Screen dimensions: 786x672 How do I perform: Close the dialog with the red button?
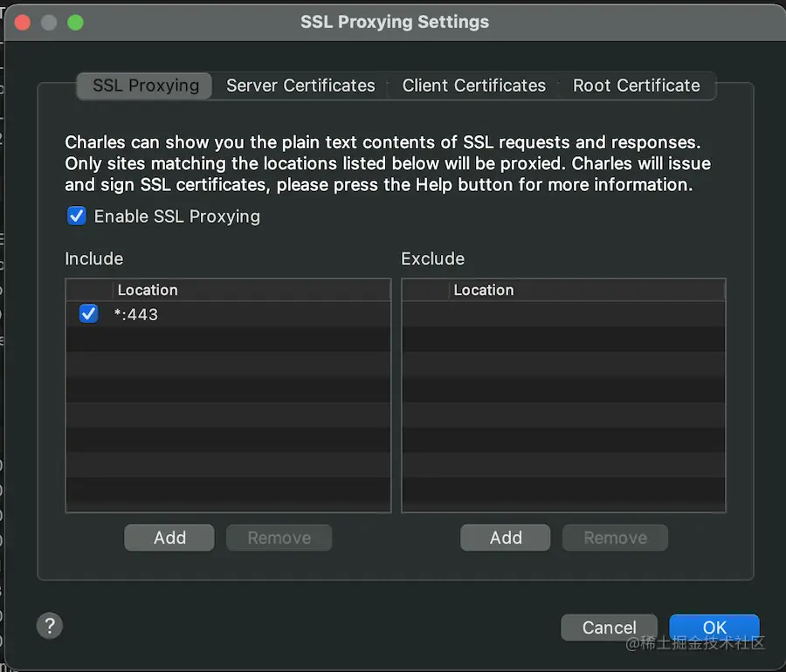click(23, 23)
